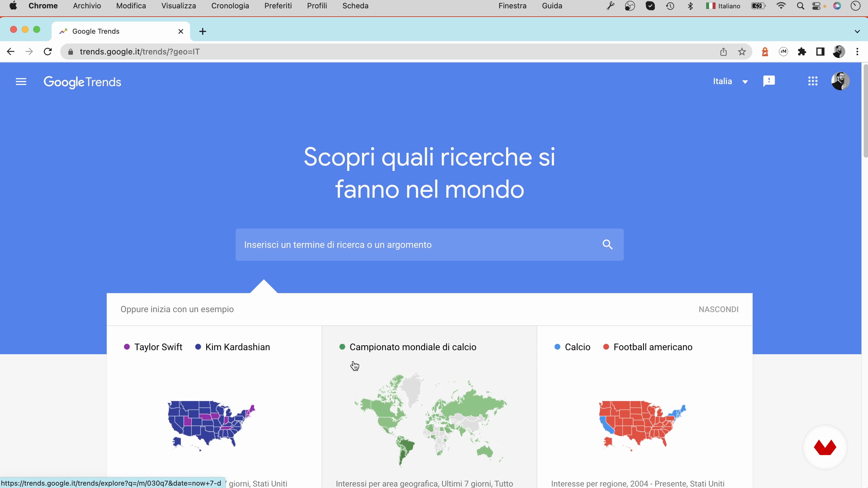Click the purple dot beside Taylor Swift

tap(127, 347)
